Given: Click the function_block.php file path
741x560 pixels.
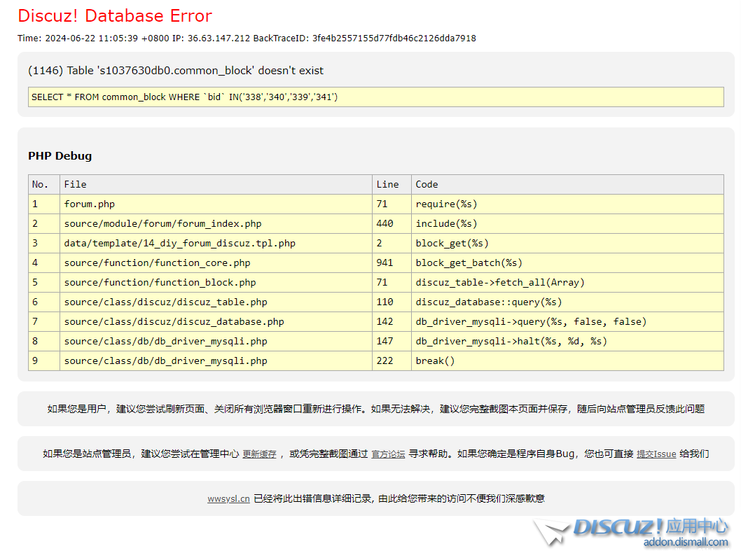Looking at the screenshot, I should (160, 282).
